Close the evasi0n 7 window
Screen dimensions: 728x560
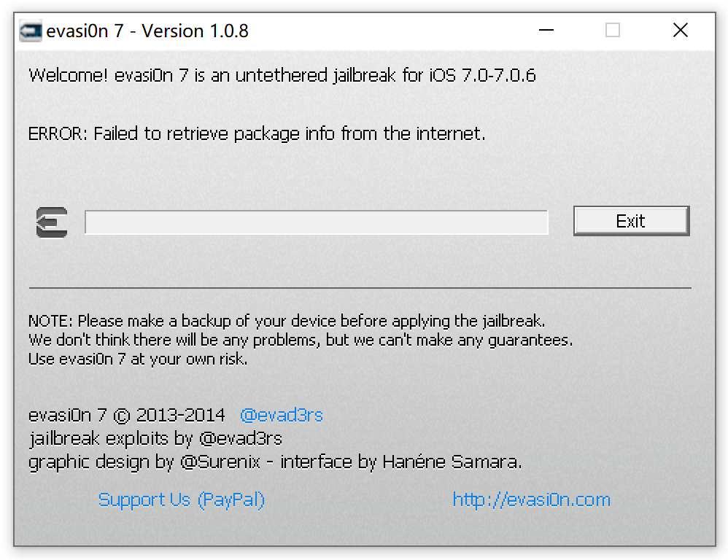tap(680, 31)
